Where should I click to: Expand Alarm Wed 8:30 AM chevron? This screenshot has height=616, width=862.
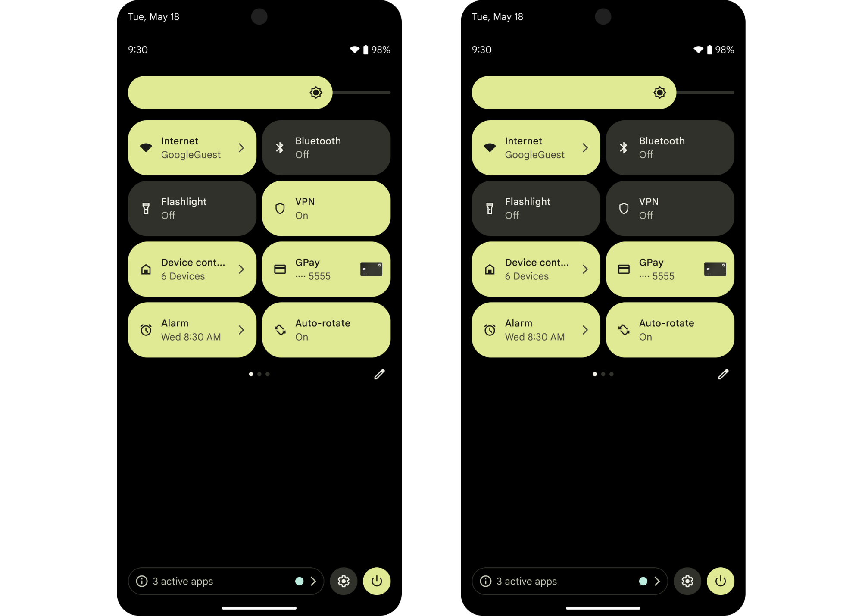(x=244, y=330)
